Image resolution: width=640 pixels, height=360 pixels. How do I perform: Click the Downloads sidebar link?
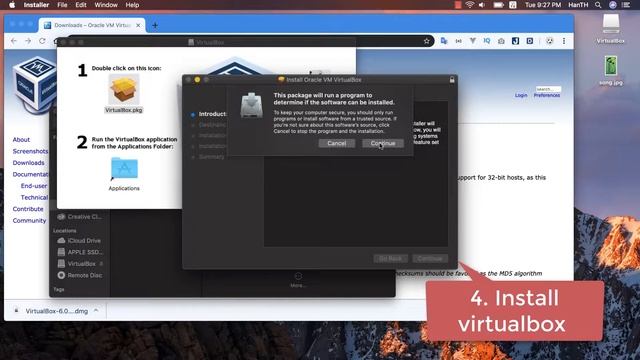pos(29,162)
